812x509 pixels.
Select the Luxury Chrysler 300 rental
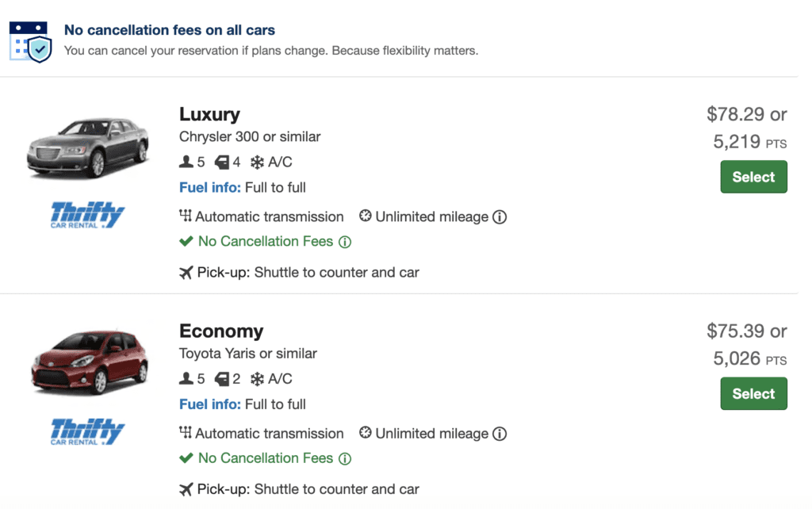point(753,177)
